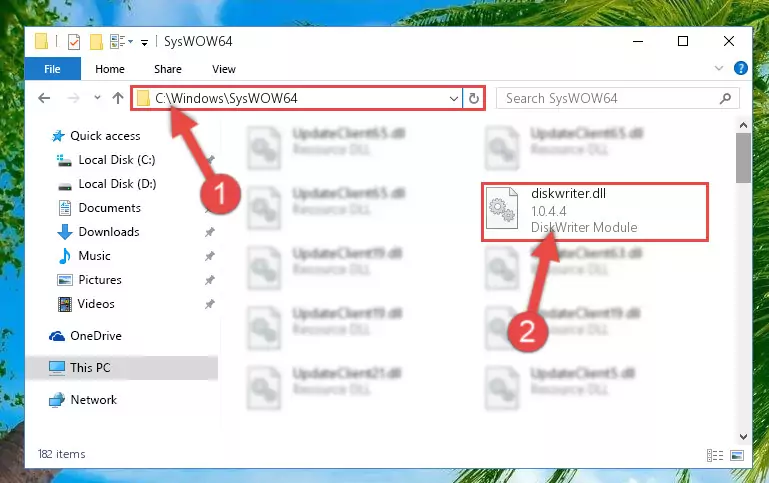Click scrollbar up arrow in file list
The width and height of the screenshot is (769, 483).
[743, 126]
